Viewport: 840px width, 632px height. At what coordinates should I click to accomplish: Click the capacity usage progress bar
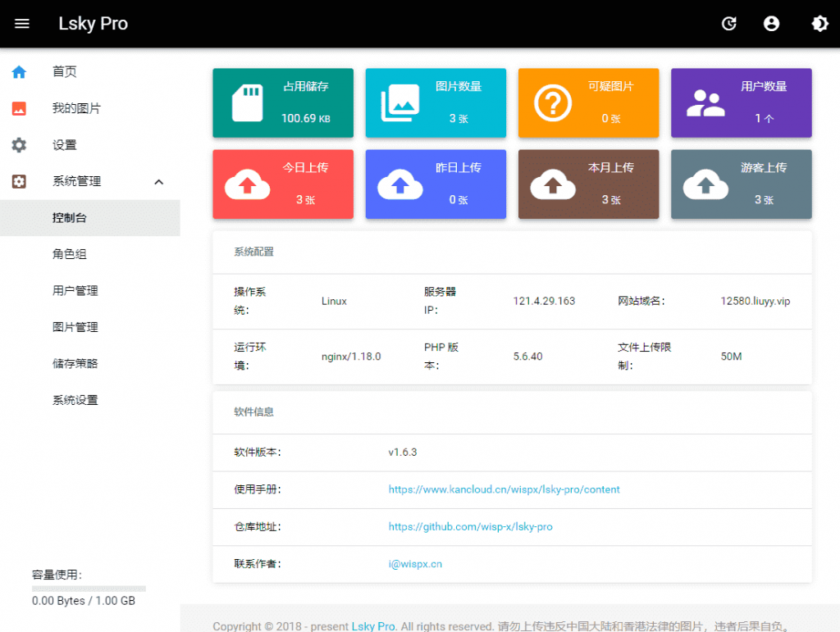89,588
